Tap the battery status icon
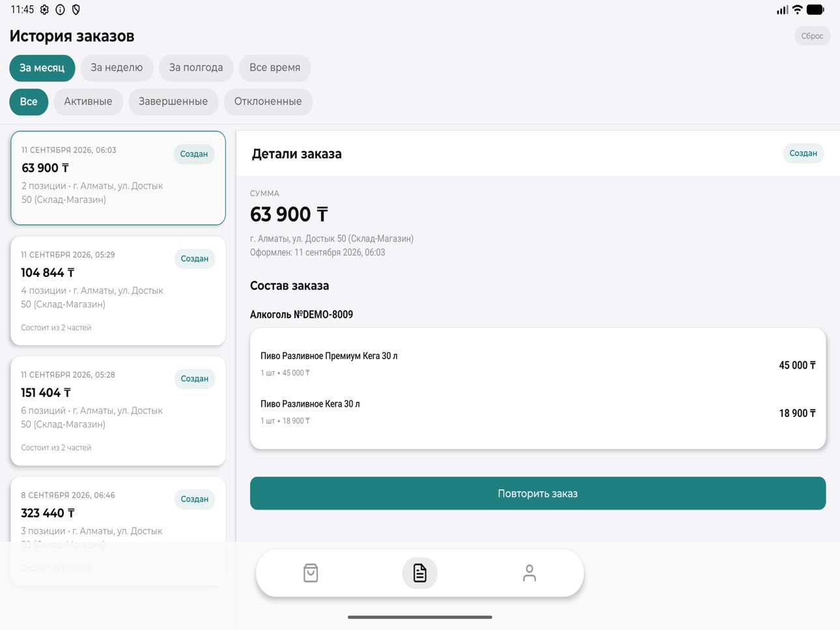Image resolution: width=840 pixels, height=630 pixels. tap(815, 10)
